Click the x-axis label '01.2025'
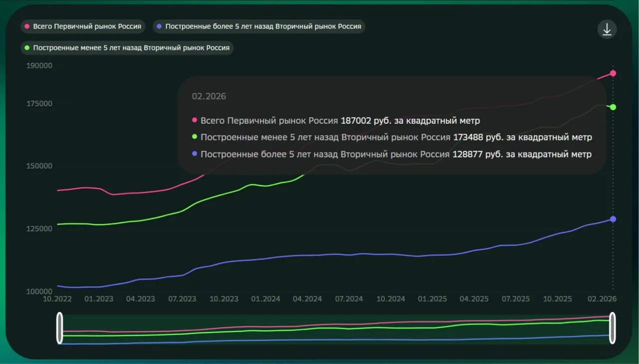The height and width of the screenshot is (364, 639). coord(432,299)
